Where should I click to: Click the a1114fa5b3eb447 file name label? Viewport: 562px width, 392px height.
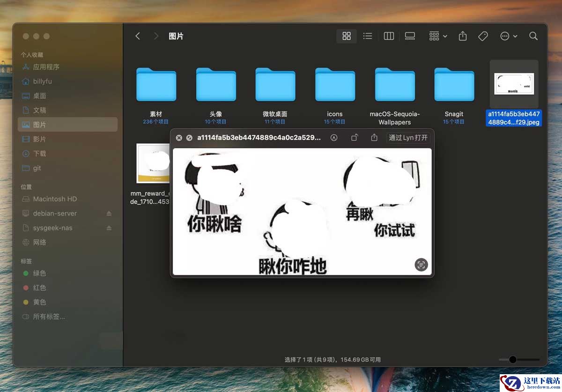(514, 118)
